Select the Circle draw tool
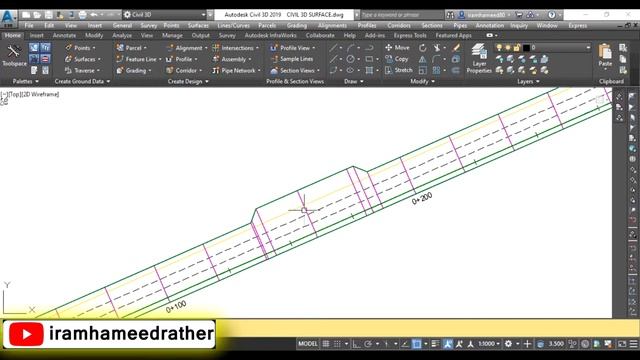 (x=351, y=59)
